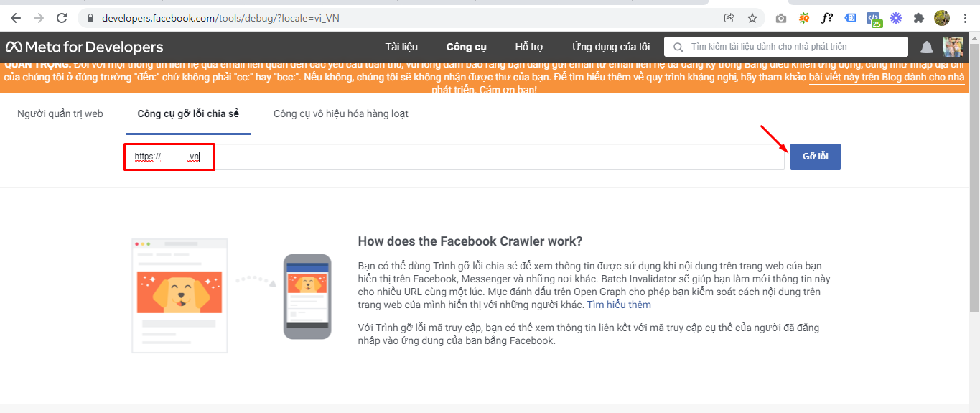The height and width of the screenshot is (413, 980).
Task: Open Hỗ trợ menu
Action: (529, 47)
